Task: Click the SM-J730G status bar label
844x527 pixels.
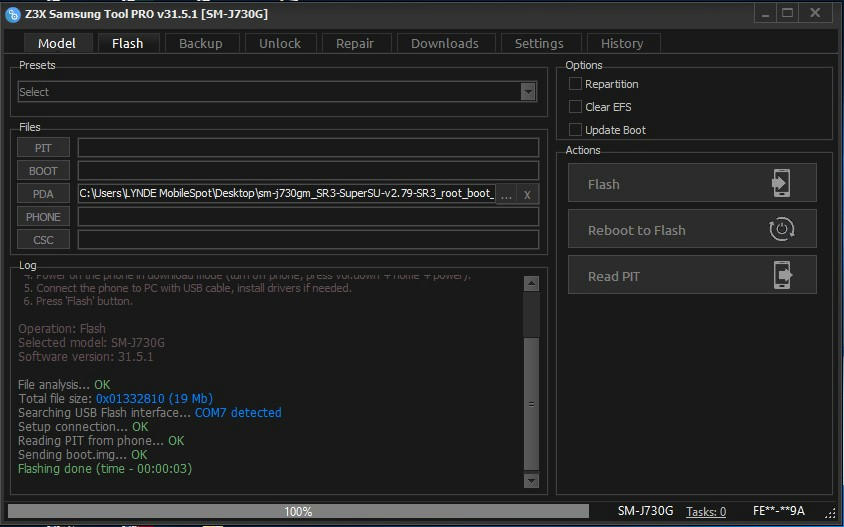Action: click(x=645, y=511)
